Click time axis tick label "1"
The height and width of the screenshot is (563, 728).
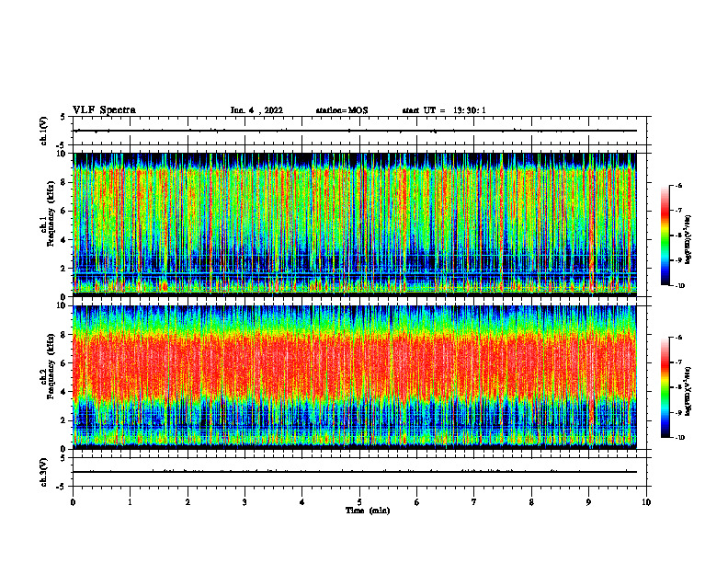130,502
